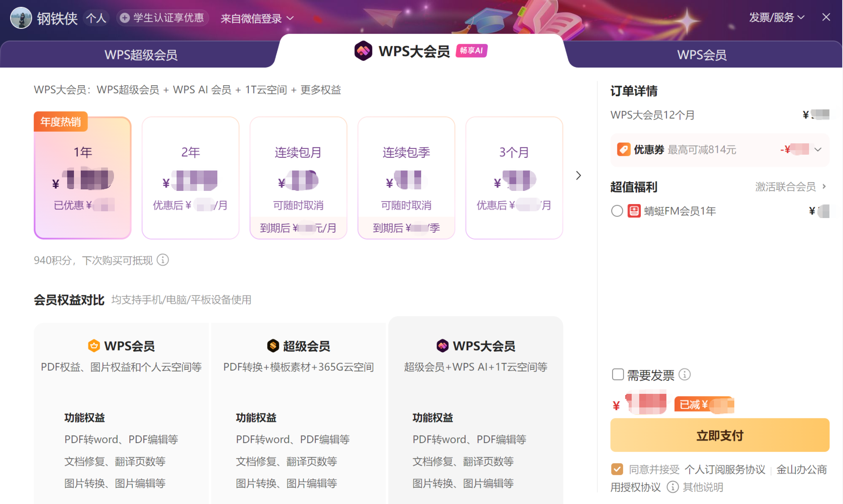
Task: Open the 个人订阅服务协议 link
Action: [x=725, y=469]
